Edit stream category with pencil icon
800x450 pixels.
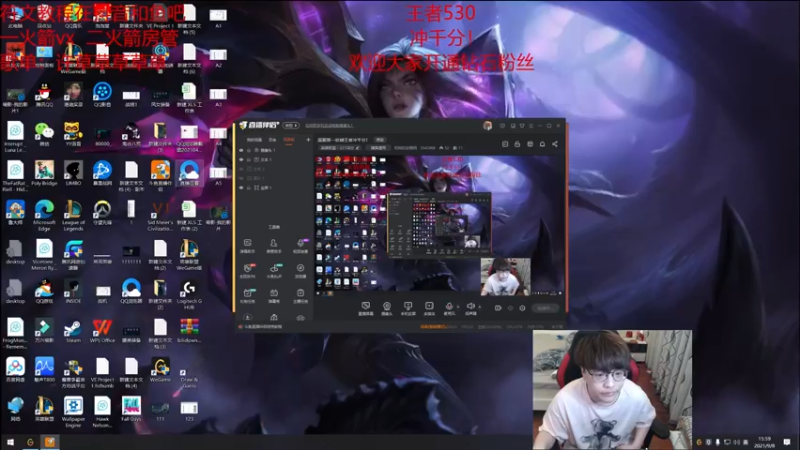coord(358,148)
